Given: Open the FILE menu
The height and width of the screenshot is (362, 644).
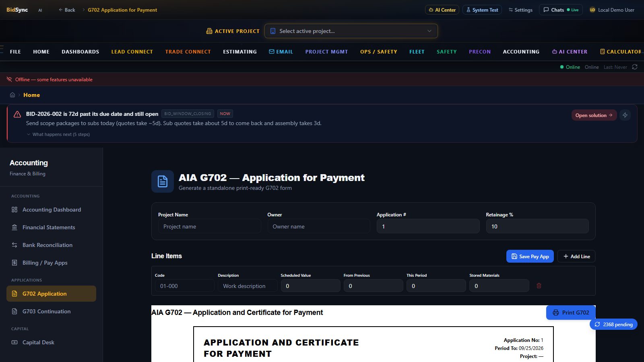Looking at the screenshot, I should tap(15, 51).
